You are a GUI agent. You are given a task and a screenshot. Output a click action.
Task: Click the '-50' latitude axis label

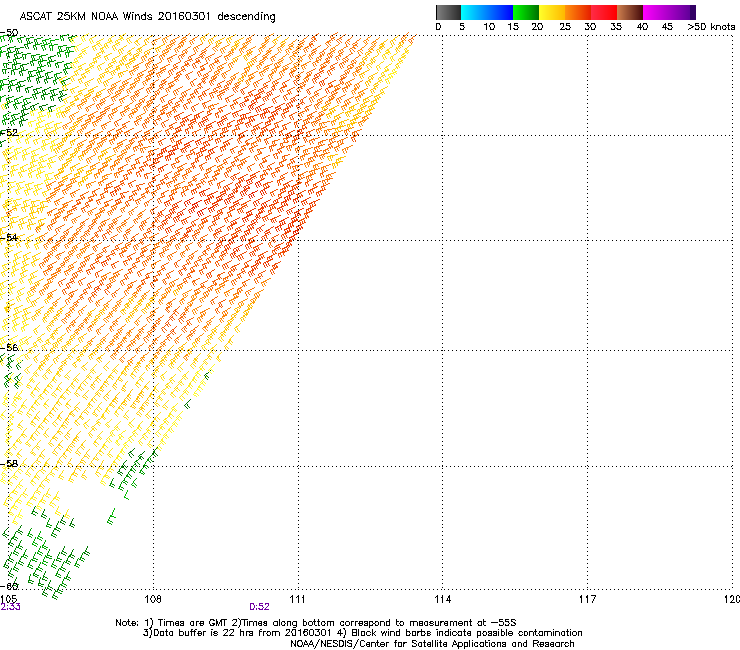click(x=9, y=33)
